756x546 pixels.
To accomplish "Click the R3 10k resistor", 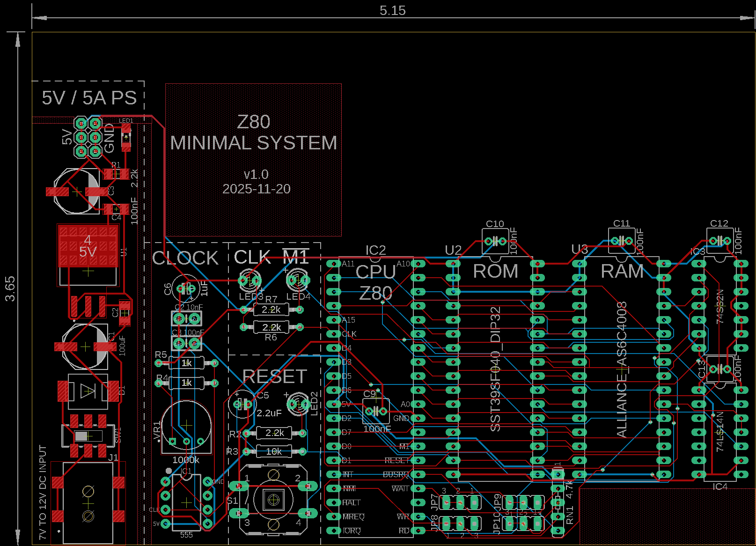I will point(274,451).
